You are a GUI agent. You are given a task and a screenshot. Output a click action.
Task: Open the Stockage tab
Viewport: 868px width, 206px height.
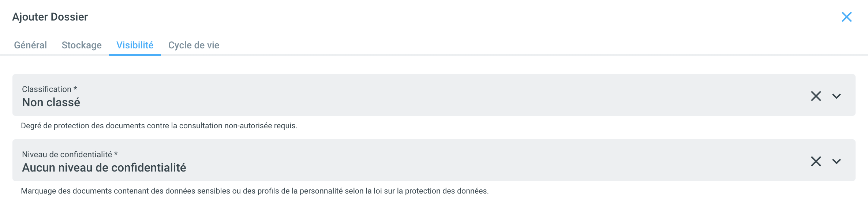[x=82, y=45]
